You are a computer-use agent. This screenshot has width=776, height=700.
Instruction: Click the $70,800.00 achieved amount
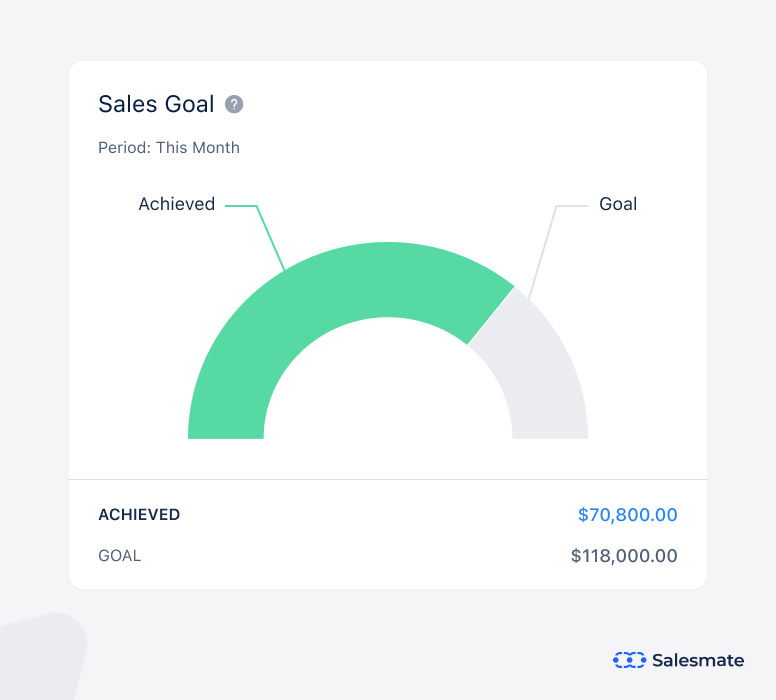[x=627, y=515]
